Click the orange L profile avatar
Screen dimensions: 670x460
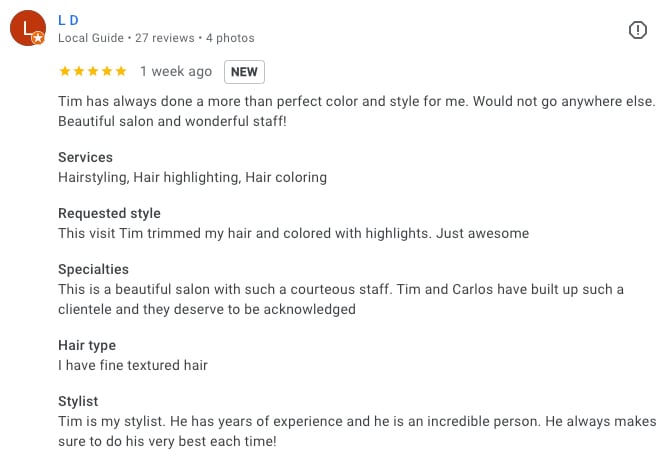[27, 28]
